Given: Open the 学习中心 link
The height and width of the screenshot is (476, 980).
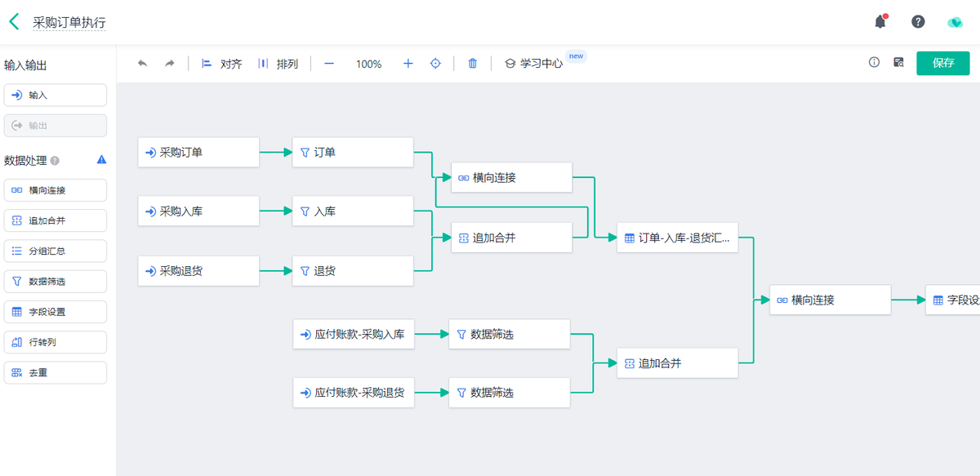Looking at the screenshot, I should pyautogui.click(x=534, y=64).
